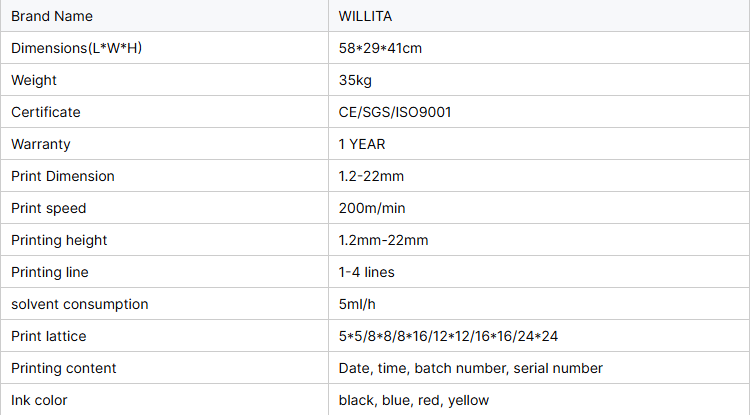753x415 pixels.
Task: Select the Certificate row label
Action: coord(45,112)
